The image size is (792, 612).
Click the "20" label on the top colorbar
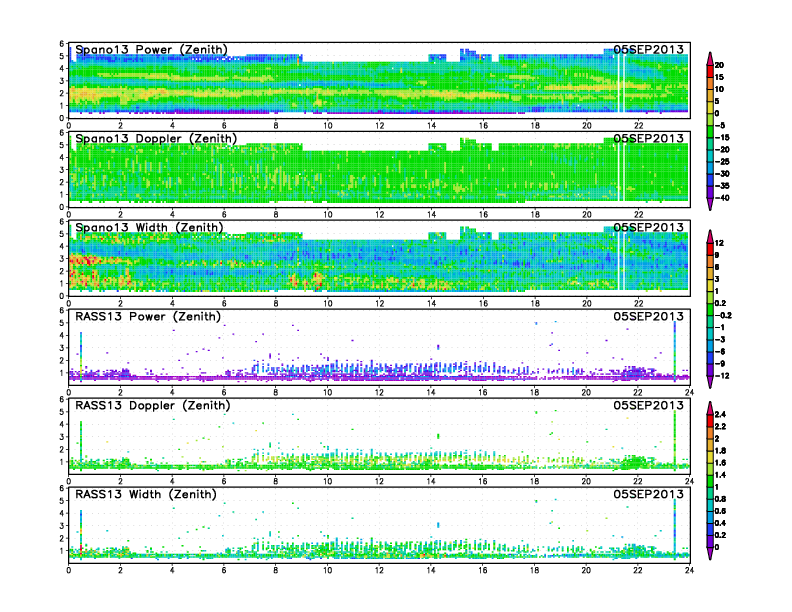pyautogui.click(x=719, y=65)
